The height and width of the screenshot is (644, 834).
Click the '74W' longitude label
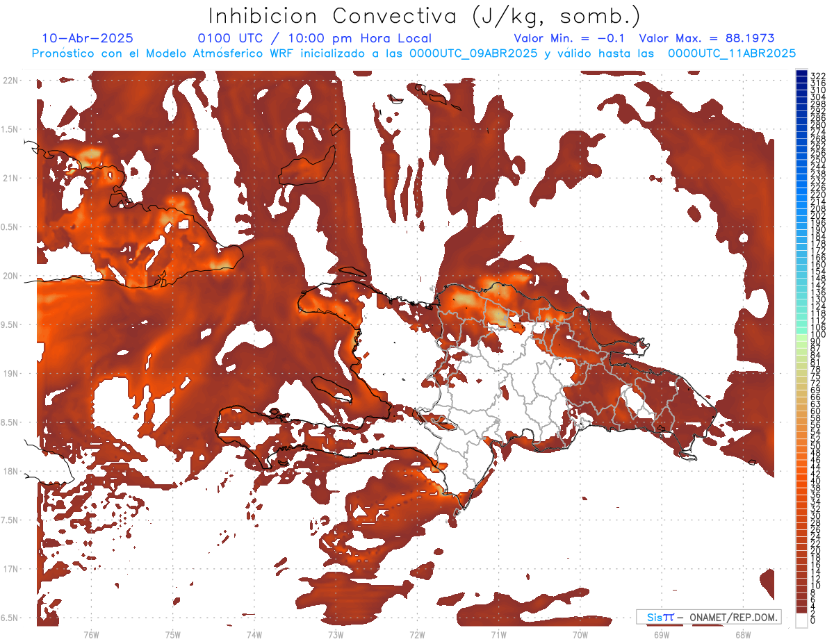click(x=254, y=634)
